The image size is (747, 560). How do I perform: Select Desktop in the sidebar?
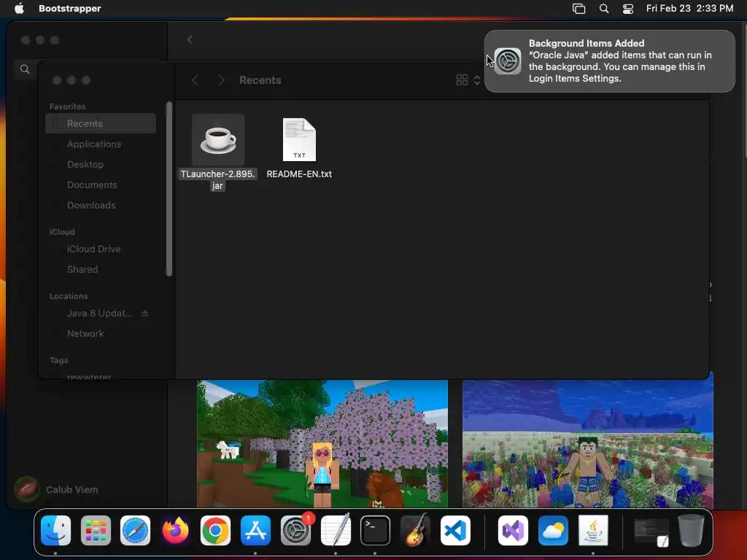tap(101, 164)
